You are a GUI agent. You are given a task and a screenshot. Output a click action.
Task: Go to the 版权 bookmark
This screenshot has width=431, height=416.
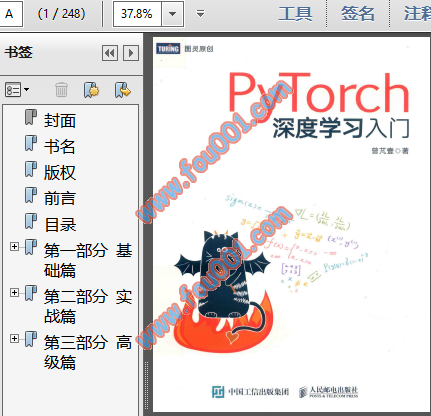pos(60,172)
